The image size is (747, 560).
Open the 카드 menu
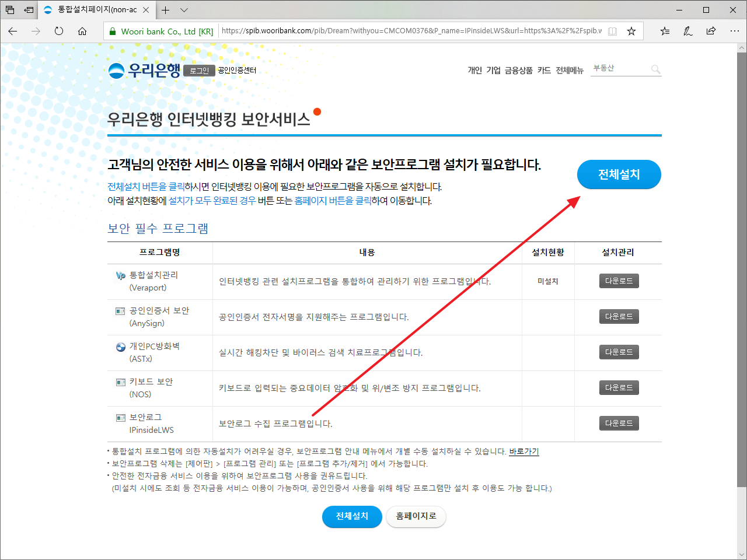(544, 70)
